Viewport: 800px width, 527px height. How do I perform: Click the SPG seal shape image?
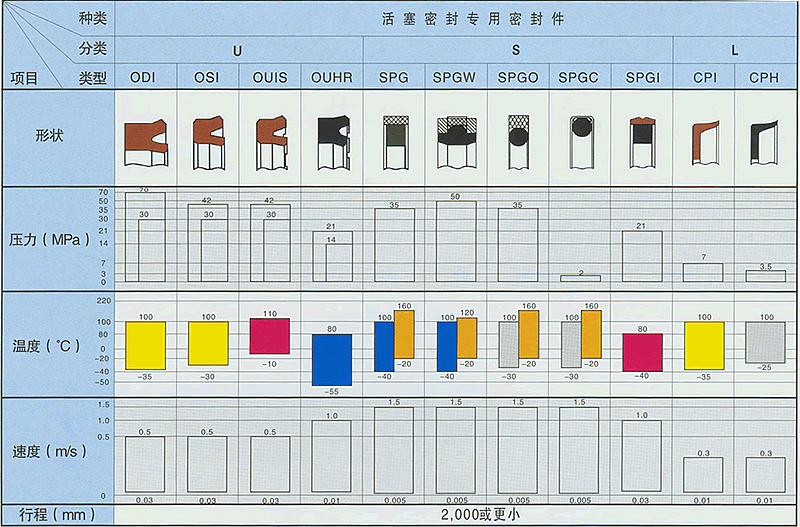393,143
